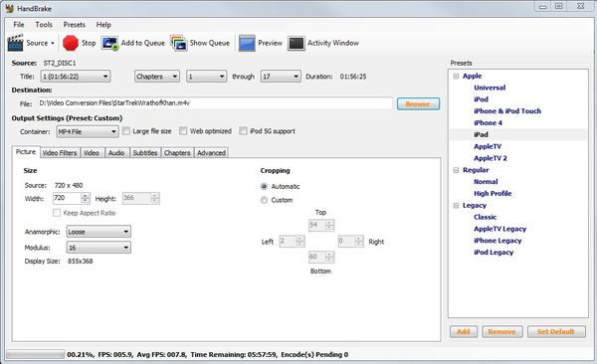Enable Web optimized checkbox
The height and width of the screenshot is (364, 597).
click(183, 131)
